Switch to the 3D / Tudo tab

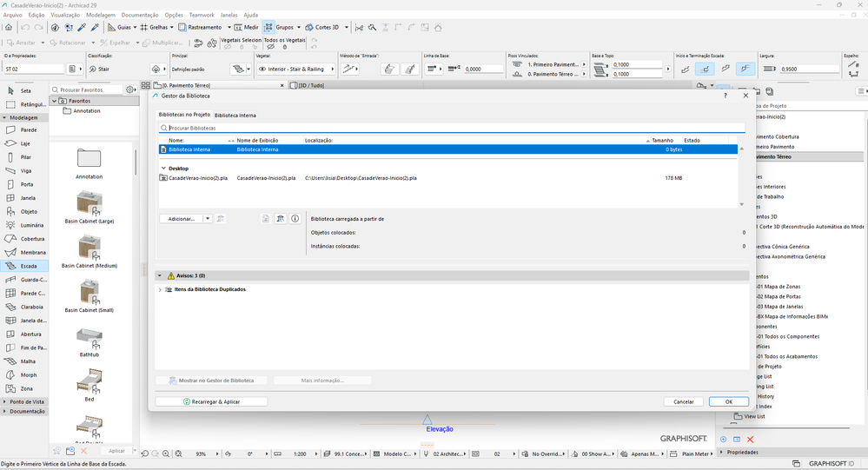click(x=311, y=85)
